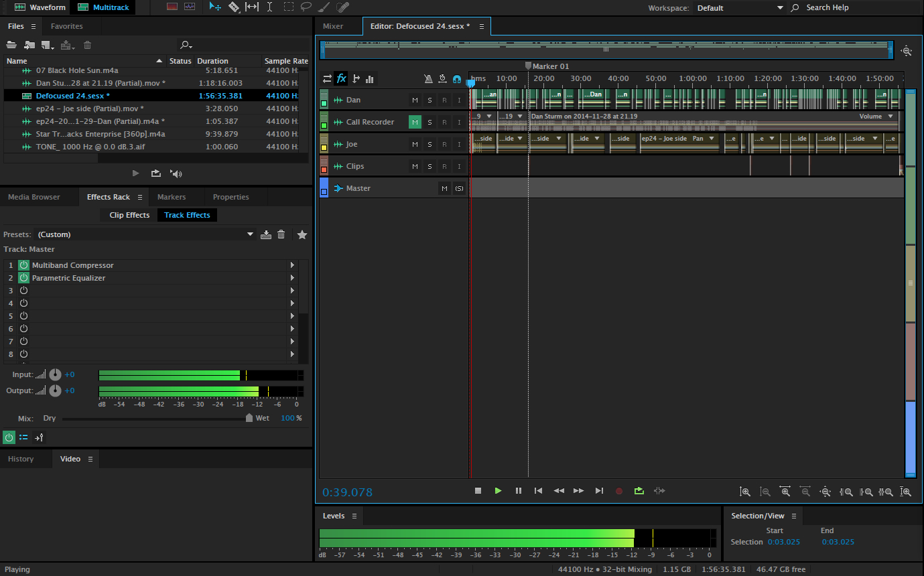Open the Presets dropdown in Effects Rack
924x576 pixels.
point(250,234)
